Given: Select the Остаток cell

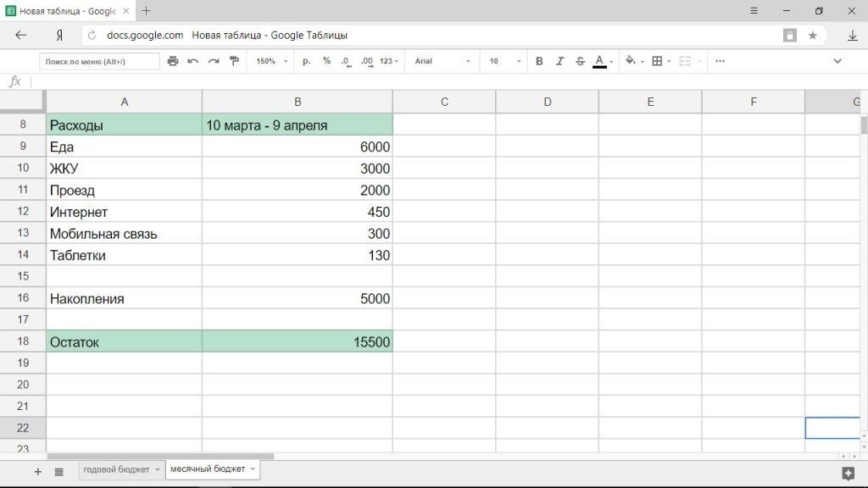Looking at the screenshot, I should 124,341.
